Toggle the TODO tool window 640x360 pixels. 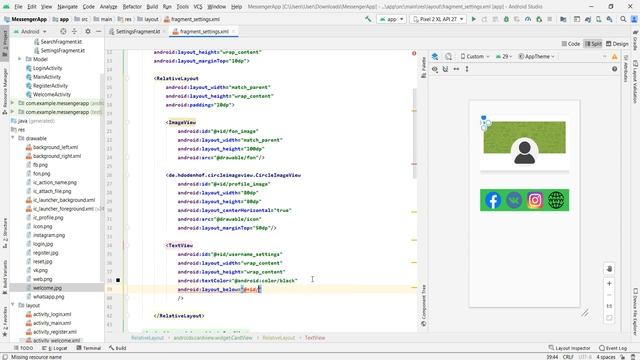[x=23, y=348]
